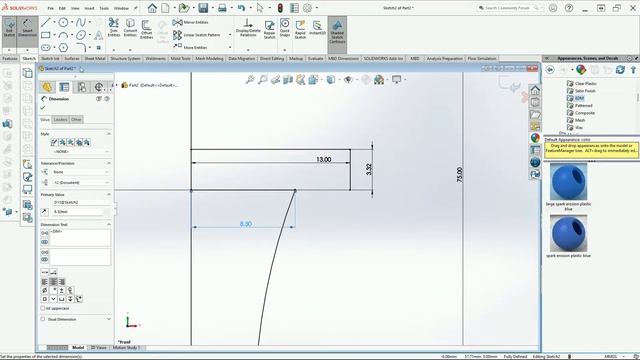Select the Circle sketch tool
640x360 pixels.
tap(63, 22)
